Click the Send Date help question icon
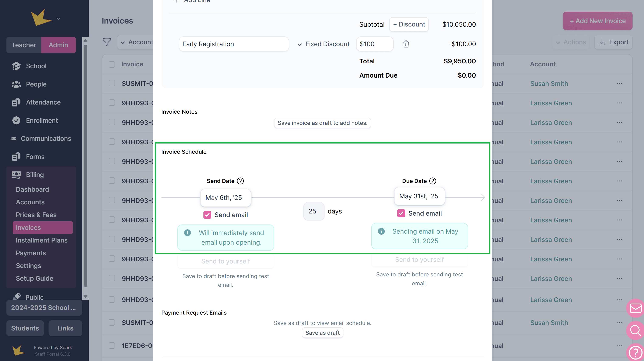Image resolution: width=644 pixels, height=361 pixels. click(x=240, y=181)
